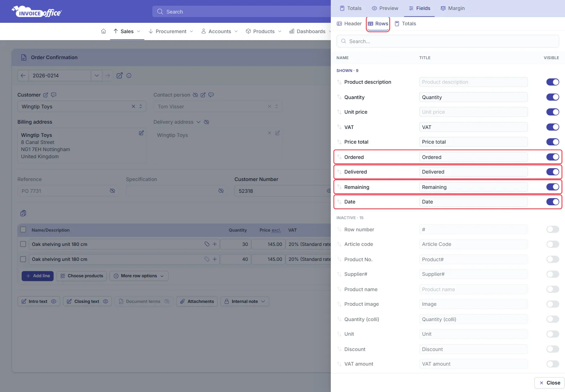Toggle Reference field visibility eye icon
565x392 pixels.
click(112, 191)
